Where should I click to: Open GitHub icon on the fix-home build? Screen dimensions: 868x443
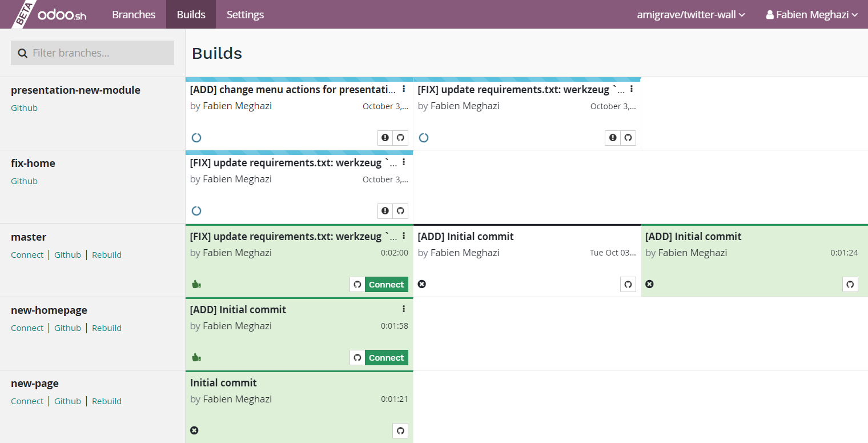pyautogui.click(x=400, y=211)
